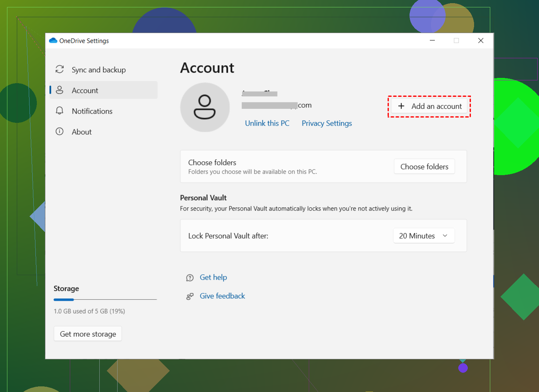Click the Personal Vault heading
The width and height of the screenshot is (539, 392).
coord(203,198)
